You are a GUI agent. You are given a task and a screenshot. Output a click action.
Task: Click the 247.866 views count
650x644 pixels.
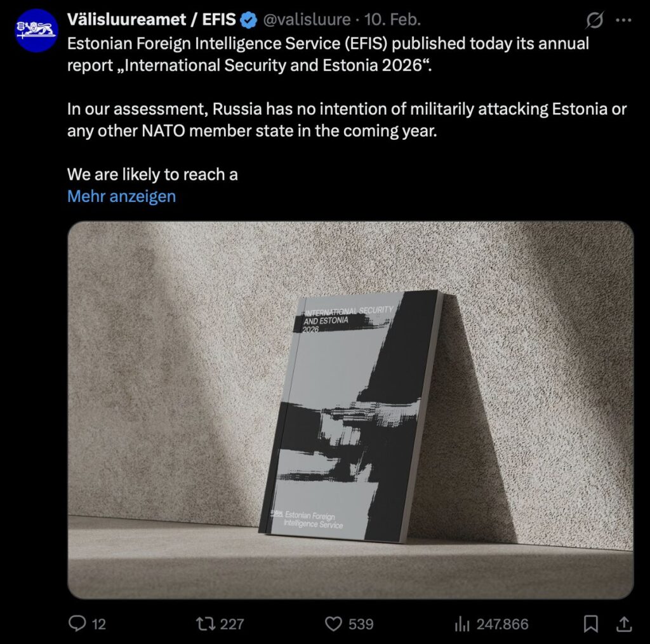click(503, 624)
